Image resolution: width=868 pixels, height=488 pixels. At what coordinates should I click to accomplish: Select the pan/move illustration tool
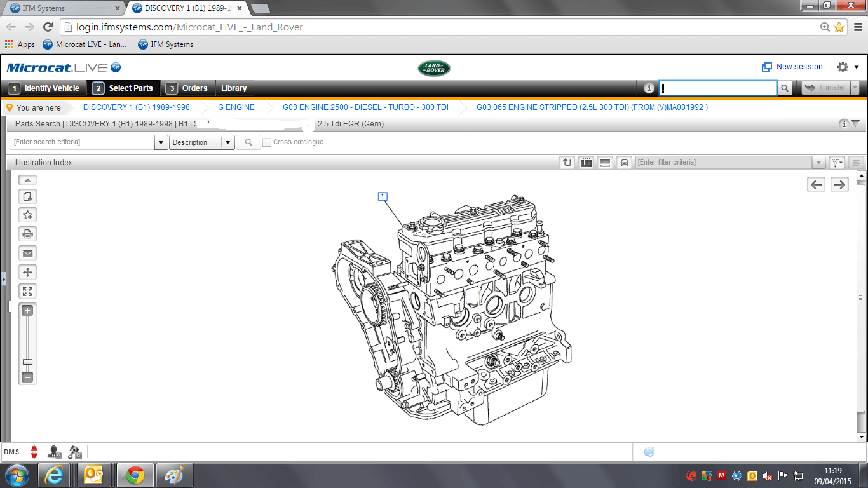tap(28, 272)
